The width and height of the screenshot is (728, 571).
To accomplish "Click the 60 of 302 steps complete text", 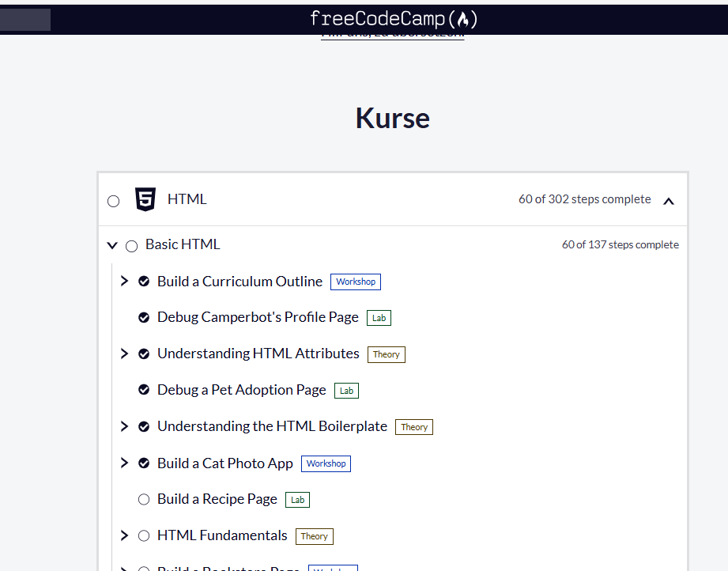I will (585, 199).
